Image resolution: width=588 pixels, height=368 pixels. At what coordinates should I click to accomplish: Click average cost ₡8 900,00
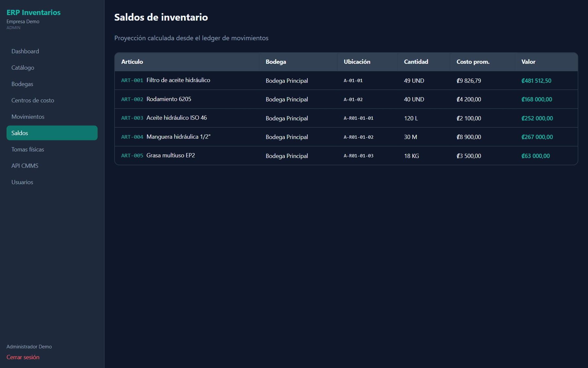(x=469, y=137)
